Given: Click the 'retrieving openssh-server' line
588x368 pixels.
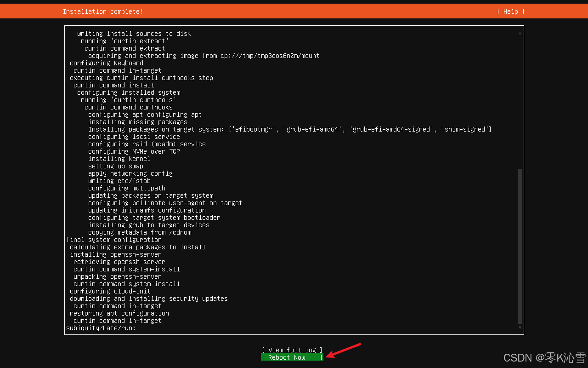Looking at the screenshot, I should (x=119, y=262).
